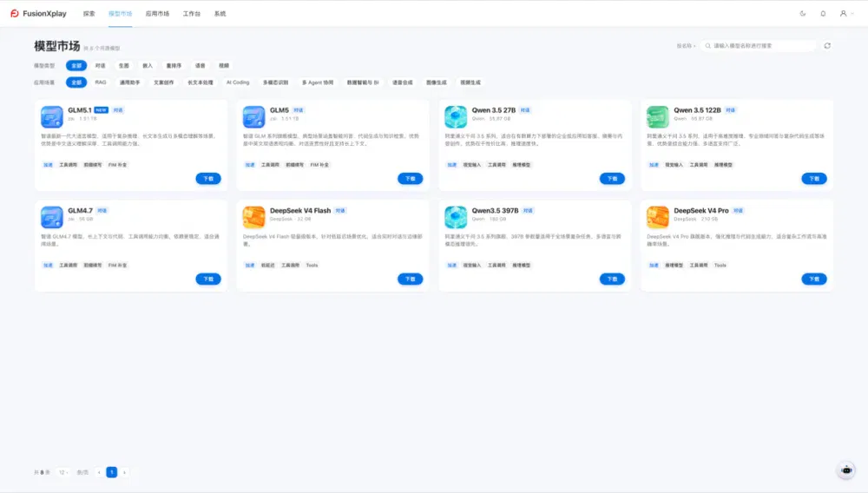This screenshot has height=493, width=868.
Task: Filter scenario by 图像生成
Action: [x=437, y=82]
